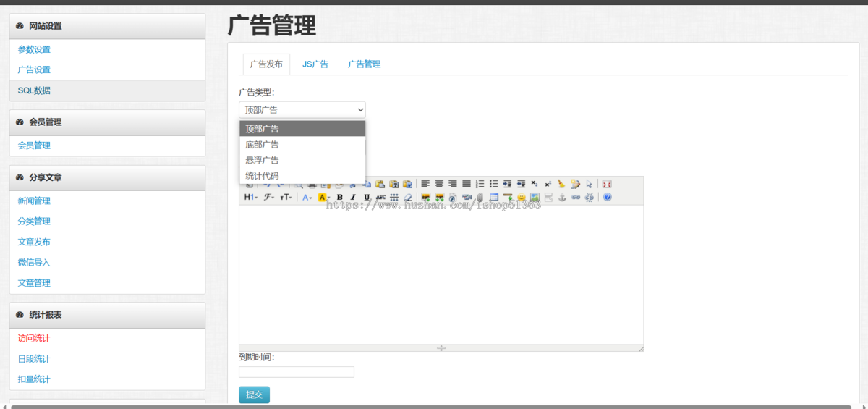Open 微信导入 in the sidebar
The width and height of the screenshot is (868, 409).
pos(34,263)
